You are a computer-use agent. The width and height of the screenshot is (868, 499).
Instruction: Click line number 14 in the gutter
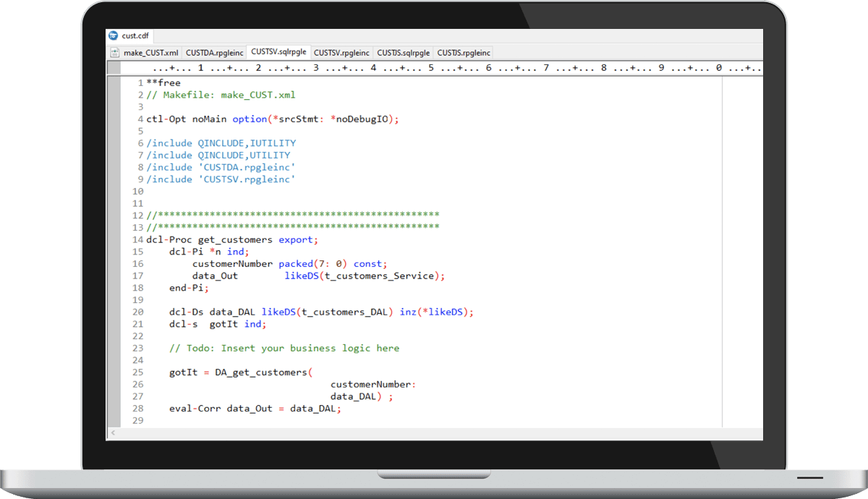coord(137,239)
